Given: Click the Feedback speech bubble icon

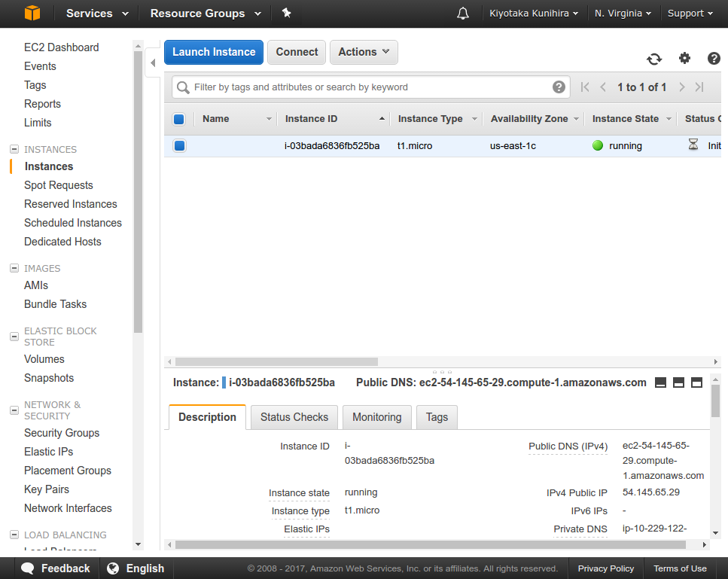Looking at the screenshot, I should click(28, 568).
